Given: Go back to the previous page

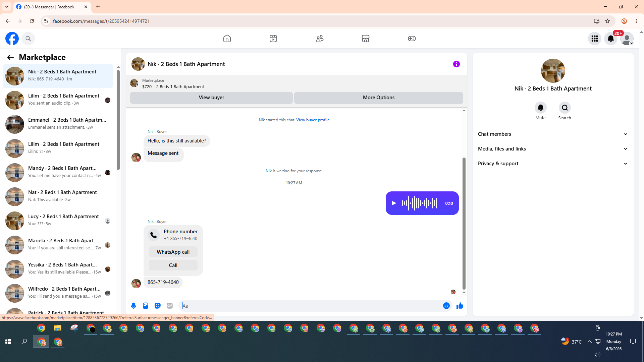Looking at the screenshot, I should 8,21.
